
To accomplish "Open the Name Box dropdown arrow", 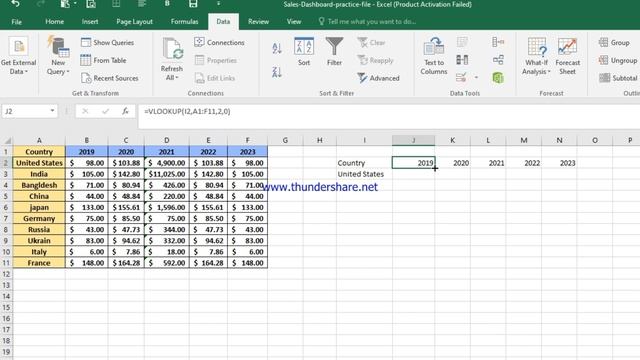I will pos(52,111).
